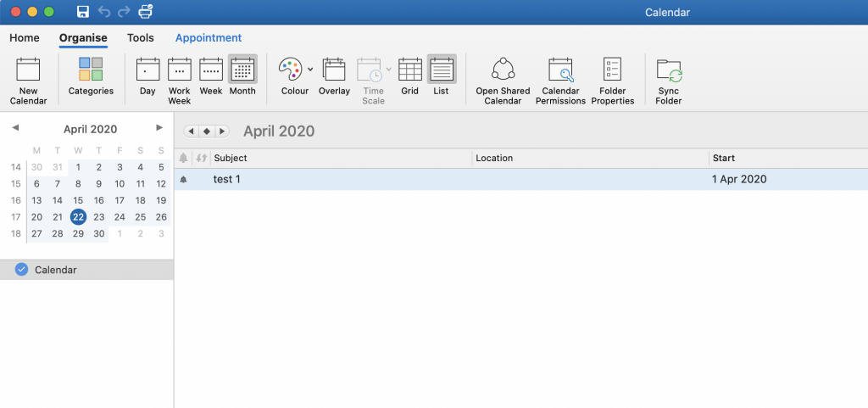Viewport: 868px width, 408px height.
Task: Go to next month in mini calendar
Action: (159, 128)
